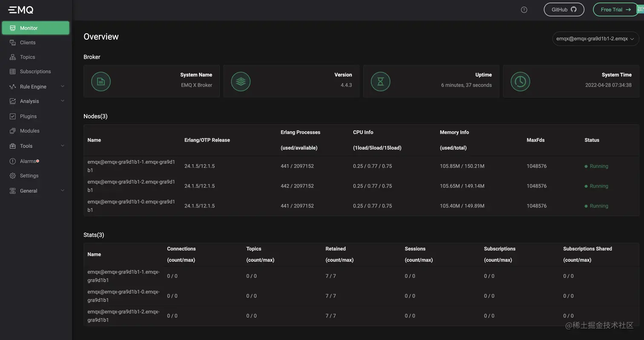Click the Stats(3) section heading
The width and height of the screenshot is (644, 340).
tap(94, 235)
